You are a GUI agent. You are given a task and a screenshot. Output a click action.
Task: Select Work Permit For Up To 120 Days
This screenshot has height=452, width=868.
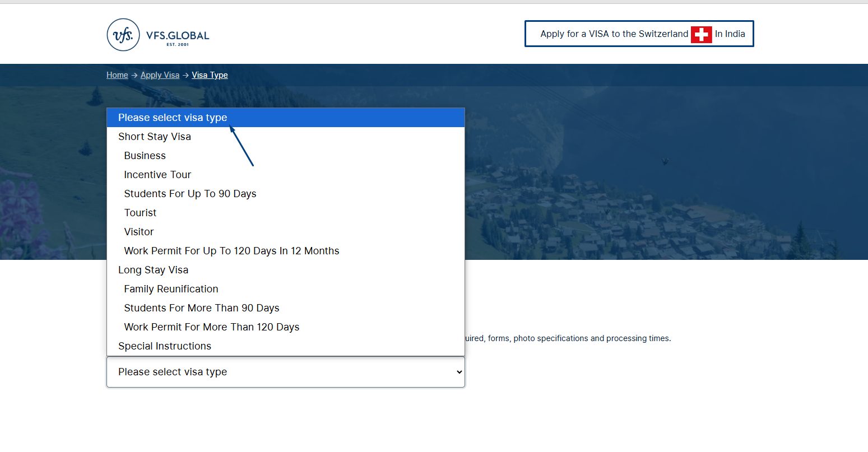[286, 251]
